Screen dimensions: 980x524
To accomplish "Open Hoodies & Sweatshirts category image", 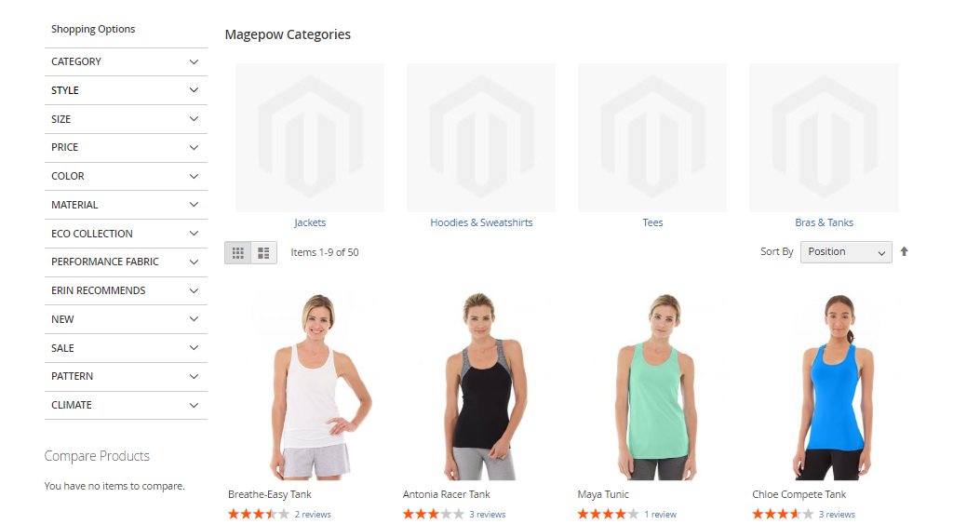I will coord(481,138).
